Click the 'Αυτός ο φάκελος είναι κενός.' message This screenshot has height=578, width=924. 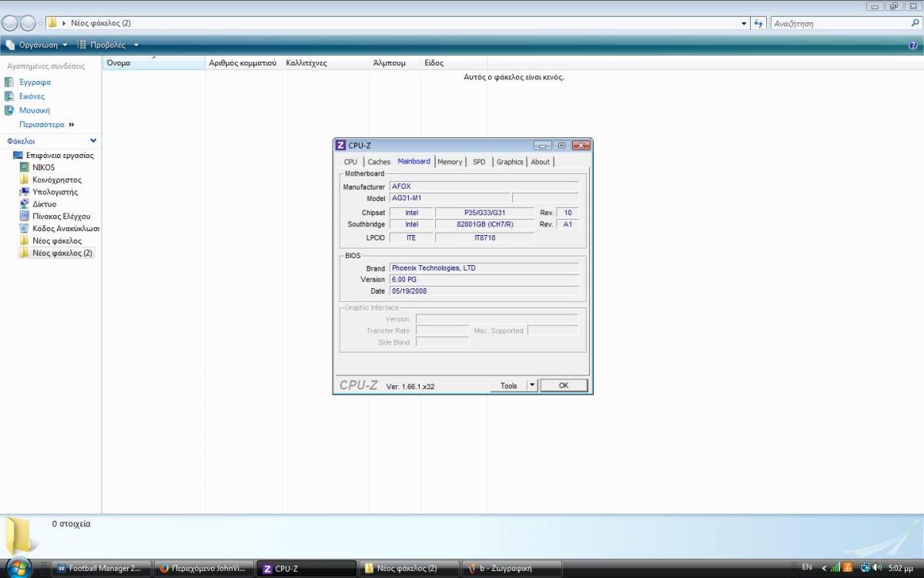(514, 77)
